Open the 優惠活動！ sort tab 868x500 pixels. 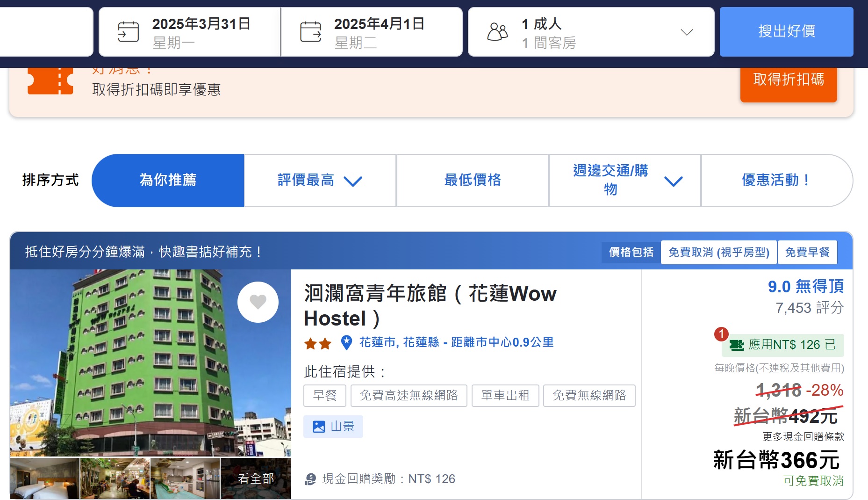pos(776,180)
